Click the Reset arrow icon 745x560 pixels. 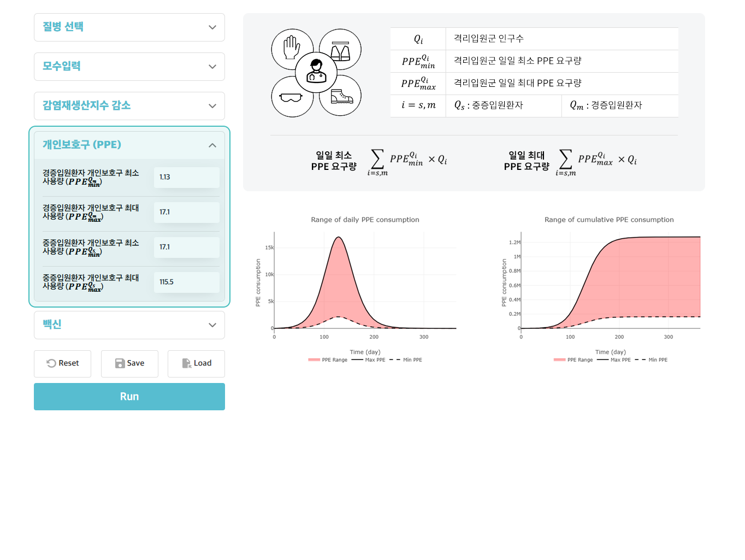tap(51, 363)
